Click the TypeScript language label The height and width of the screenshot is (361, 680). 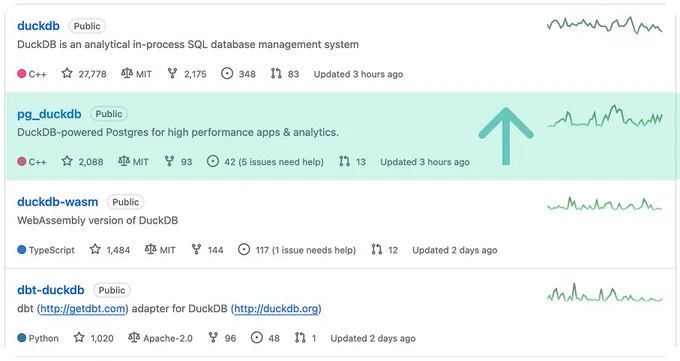pyautogui.click(x=52, y=250)
